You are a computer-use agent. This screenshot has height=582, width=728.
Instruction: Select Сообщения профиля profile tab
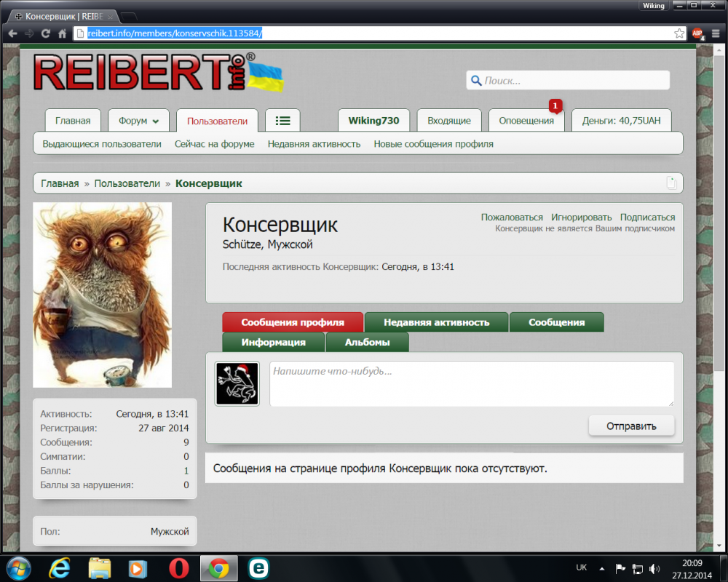[x=293, y=322]
